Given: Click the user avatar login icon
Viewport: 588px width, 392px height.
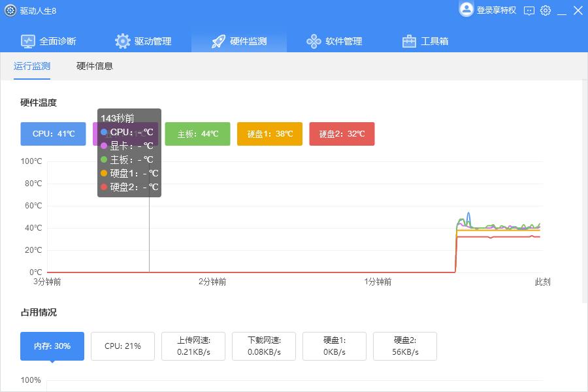Looking at the screenshot, I should pos(466,9).
